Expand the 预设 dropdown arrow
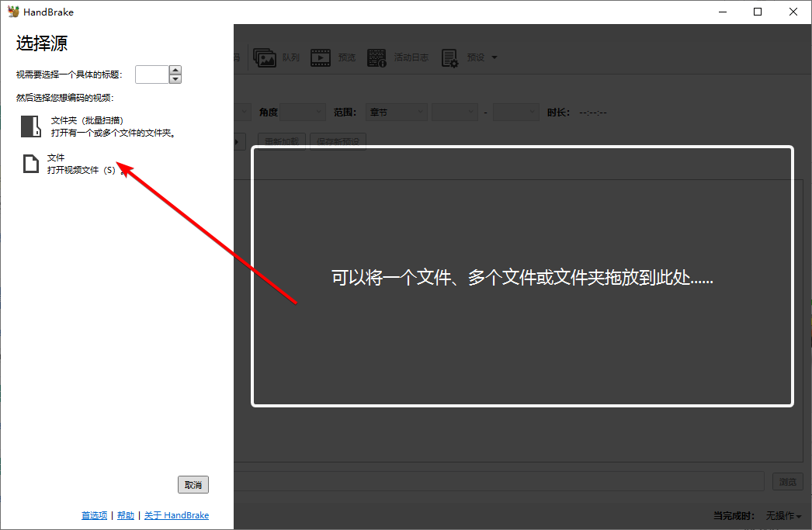 [492, 57]
